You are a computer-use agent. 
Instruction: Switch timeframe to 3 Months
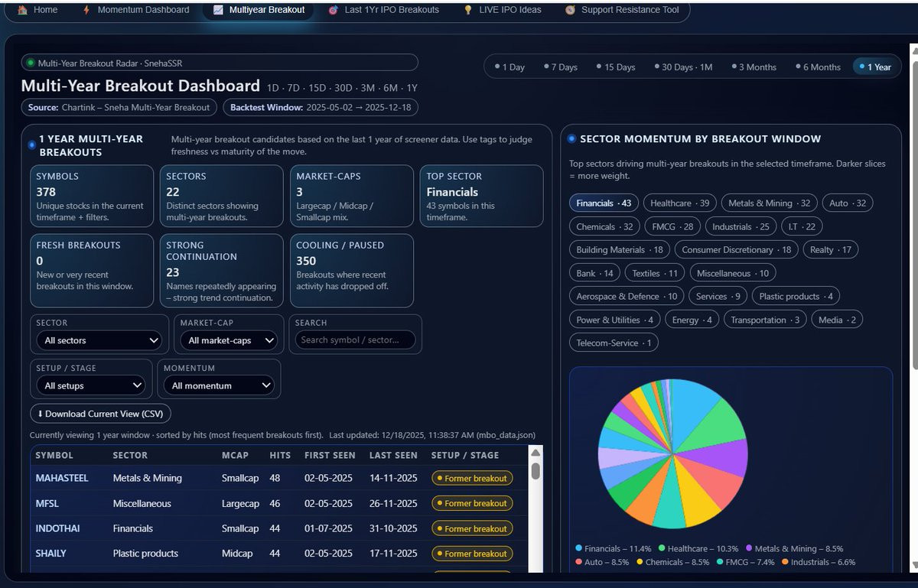pos(754,67)
